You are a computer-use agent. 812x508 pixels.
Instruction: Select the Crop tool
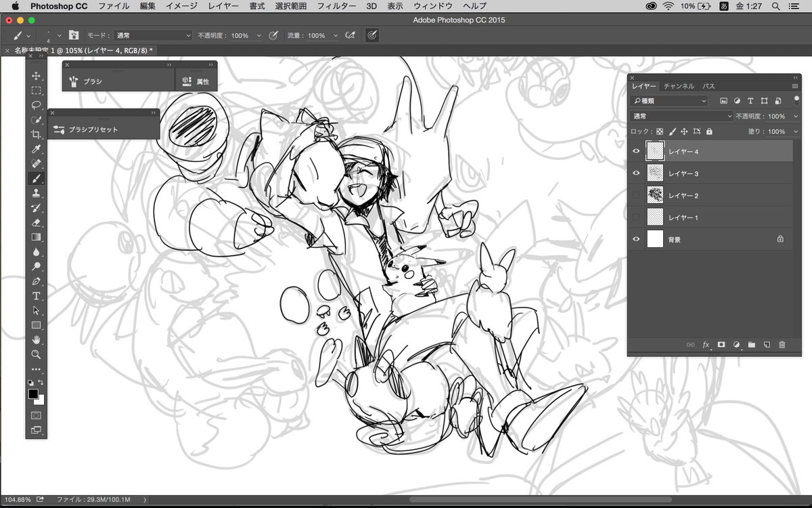pos(36,134)
